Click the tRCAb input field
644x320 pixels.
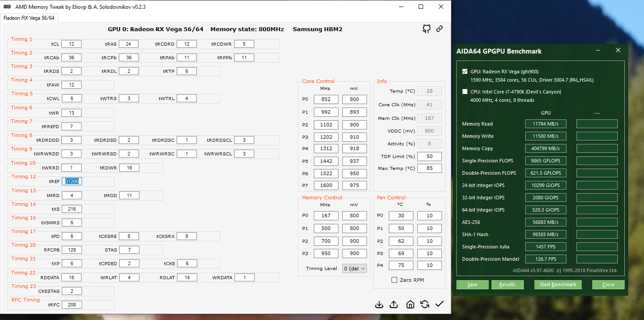point(71,58)
